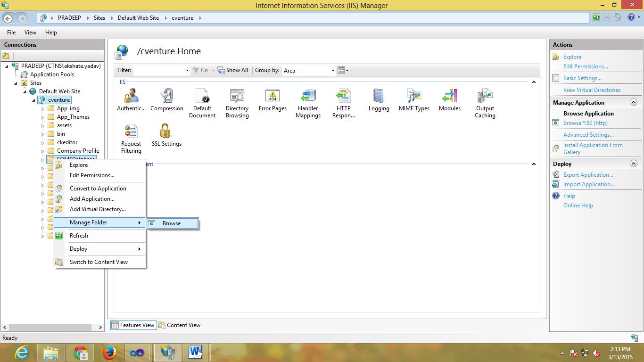Click the refresh icon beside address bar
The image size is (644, 362).
[597, 17]
